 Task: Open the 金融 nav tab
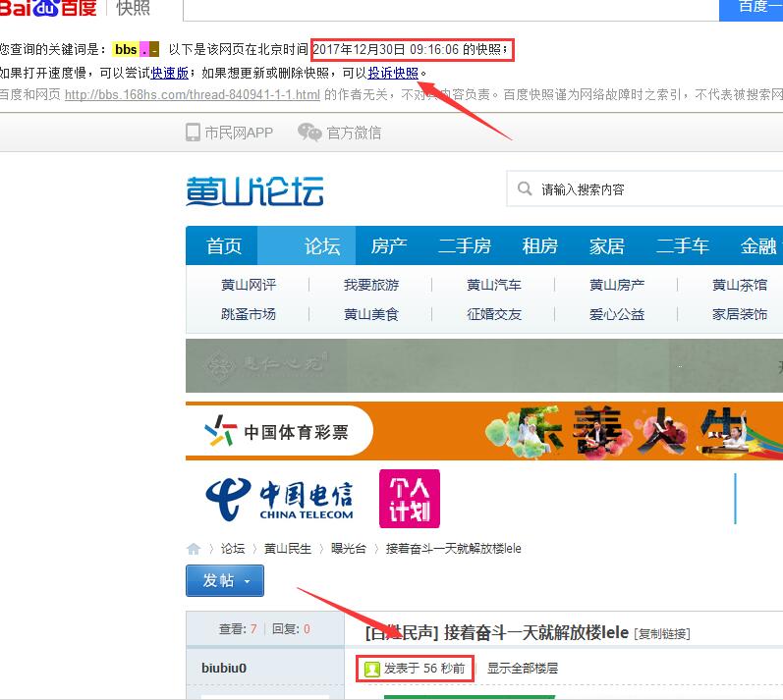[x=758, y=246]
